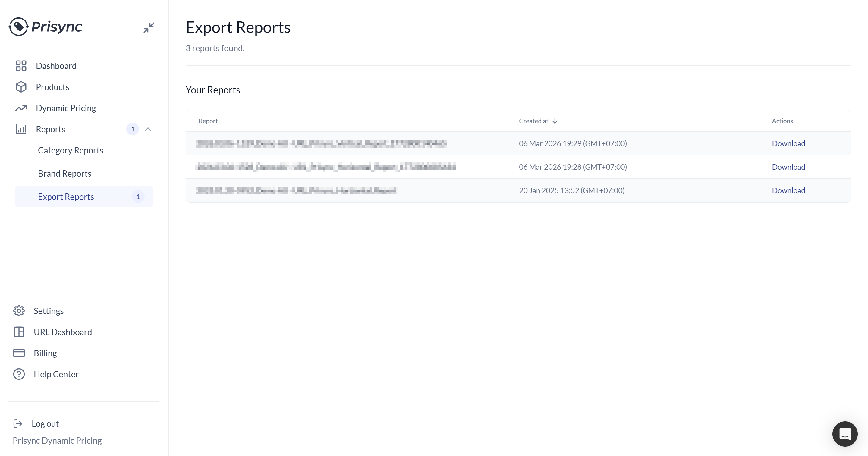Viewport: 868px width, 456px height.
Task: Click the Reports bar chart icon
Action: (x=21, y=129)
